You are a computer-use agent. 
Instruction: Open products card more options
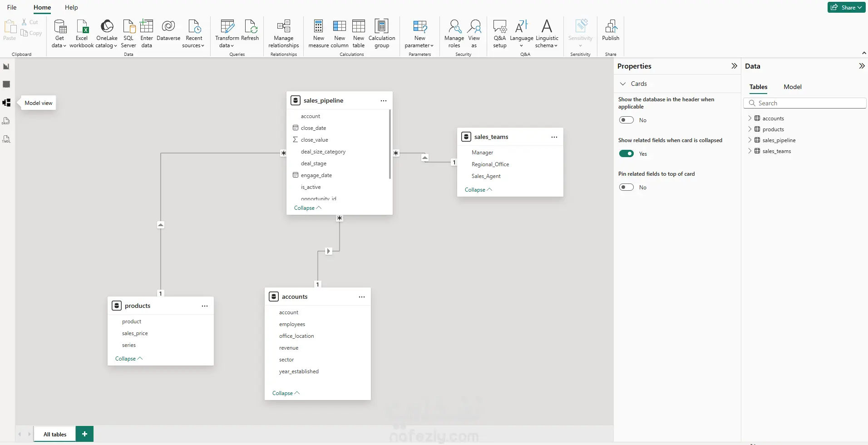(x=205, y=306)
